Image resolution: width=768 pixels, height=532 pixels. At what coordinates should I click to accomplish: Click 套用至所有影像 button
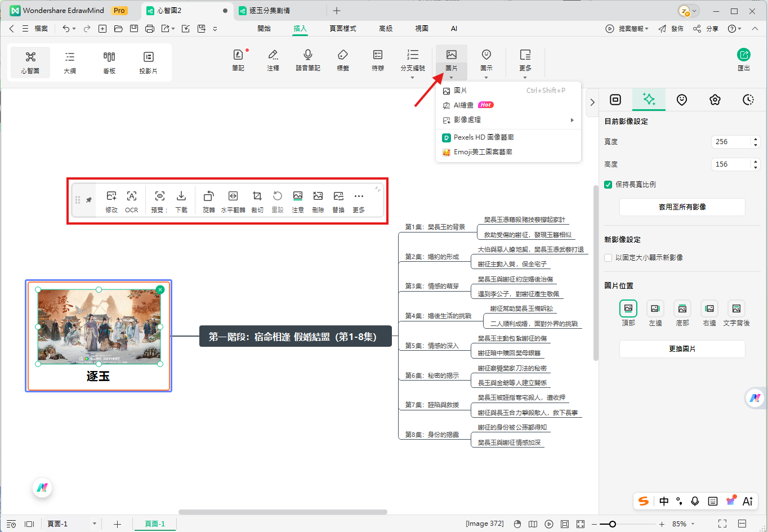[x=682, y=207]
